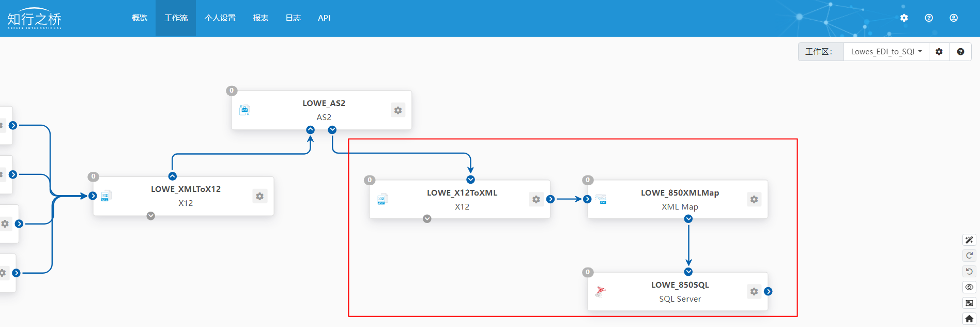Open the 个人设置 tab
Screen dimensions: 980x327
[x=220, y=18]
